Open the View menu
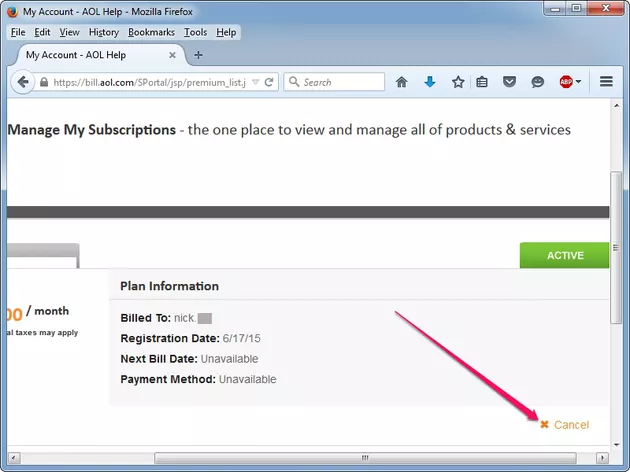The image size is (630, 472). (x=70, y=32)
